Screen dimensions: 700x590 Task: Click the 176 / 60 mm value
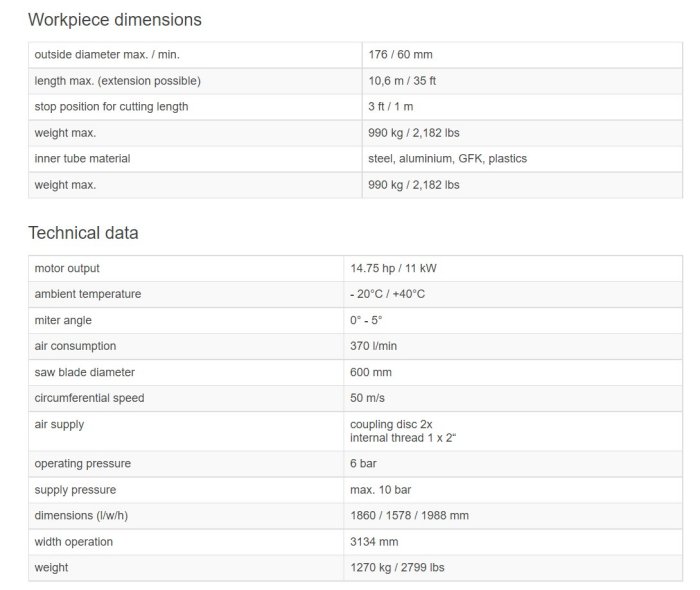401,55
